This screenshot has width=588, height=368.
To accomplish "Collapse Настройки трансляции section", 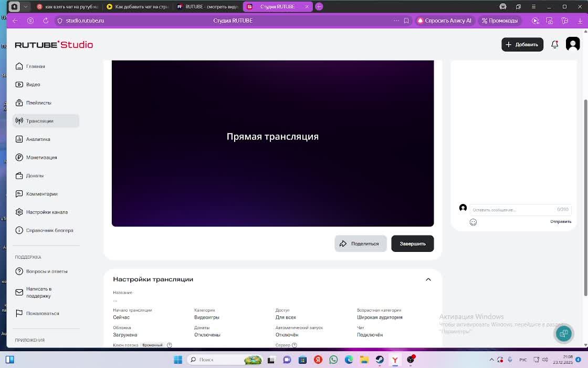I will 428,279.
